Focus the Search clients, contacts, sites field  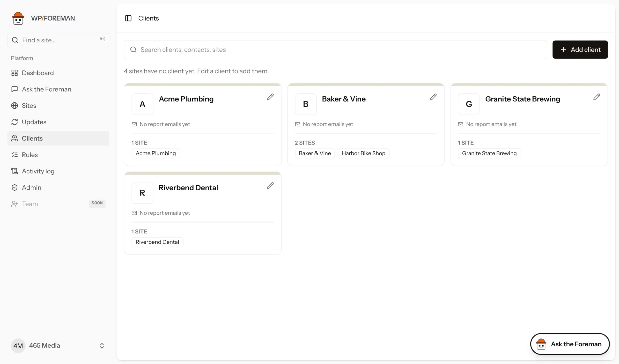pyautogui.click(x=335, y=50)
